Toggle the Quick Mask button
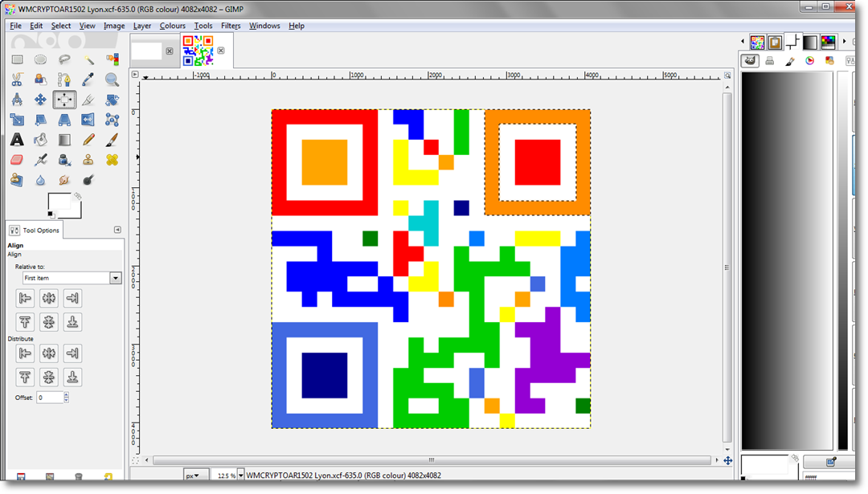This screenshot has width=868, height=494. (135, 460)
